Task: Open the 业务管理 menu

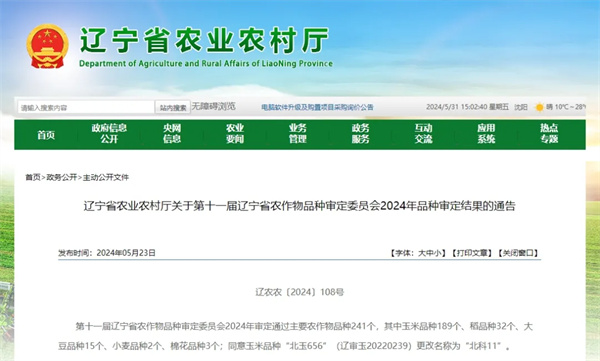Action: point(298,133)
